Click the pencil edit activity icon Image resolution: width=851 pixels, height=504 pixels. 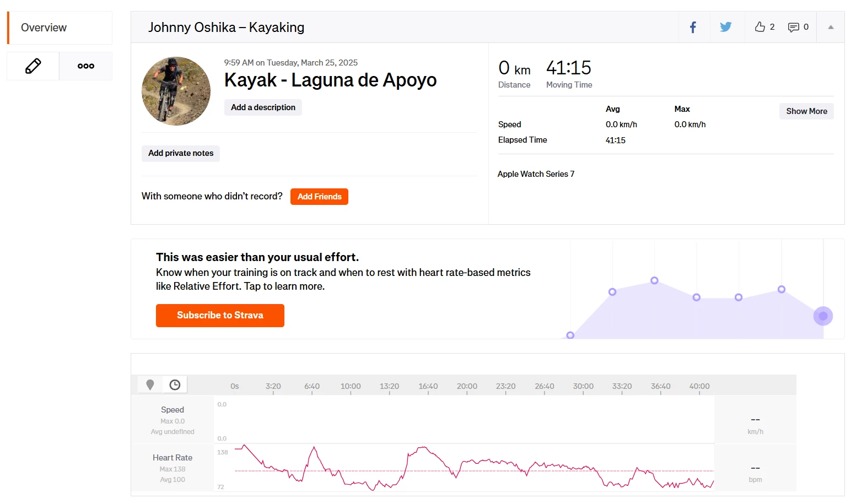click(x=33, y=66)
